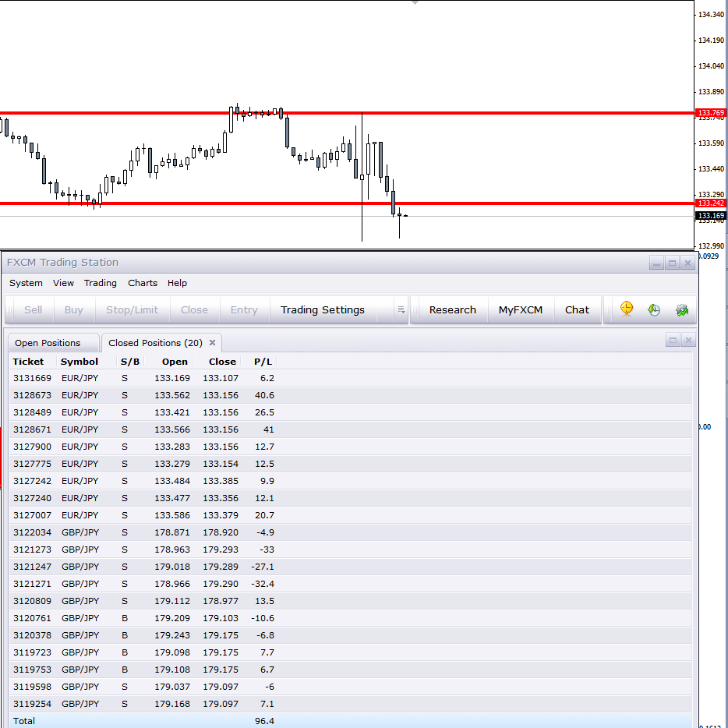
Task: Click the Total P/L value 96.4
Action: (264, 722)
